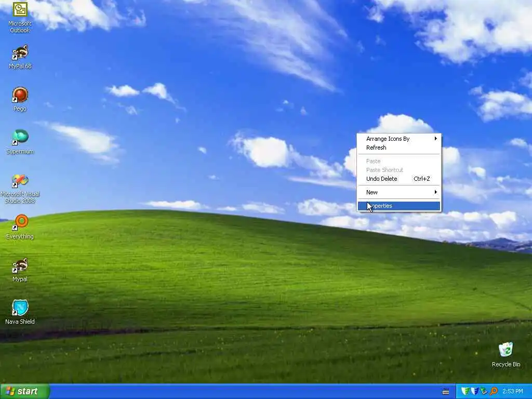Click the orange Everything search tray icon
This screenshot has height=399, width=532.
click(494, 391)
